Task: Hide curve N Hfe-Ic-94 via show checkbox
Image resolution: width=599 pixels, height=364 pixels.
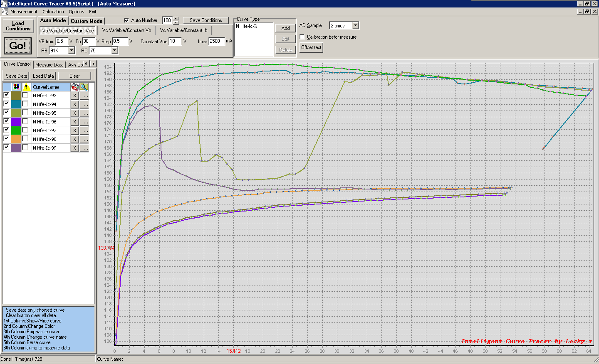Action: (x=6, y=103)
